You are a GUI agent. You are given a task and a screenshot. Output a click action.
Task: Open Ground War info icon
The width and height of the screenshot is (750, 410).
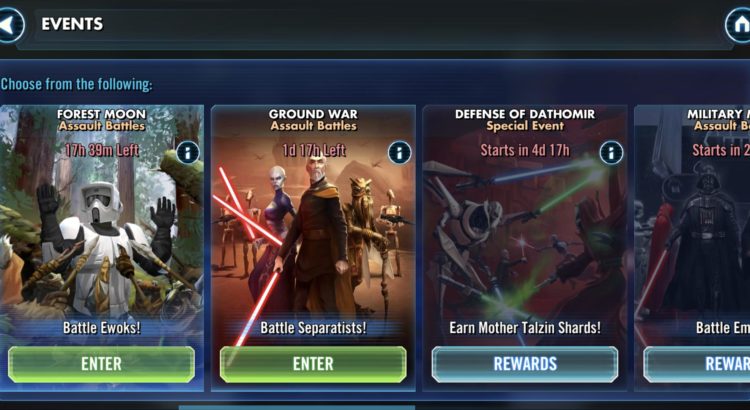[399, 153]
